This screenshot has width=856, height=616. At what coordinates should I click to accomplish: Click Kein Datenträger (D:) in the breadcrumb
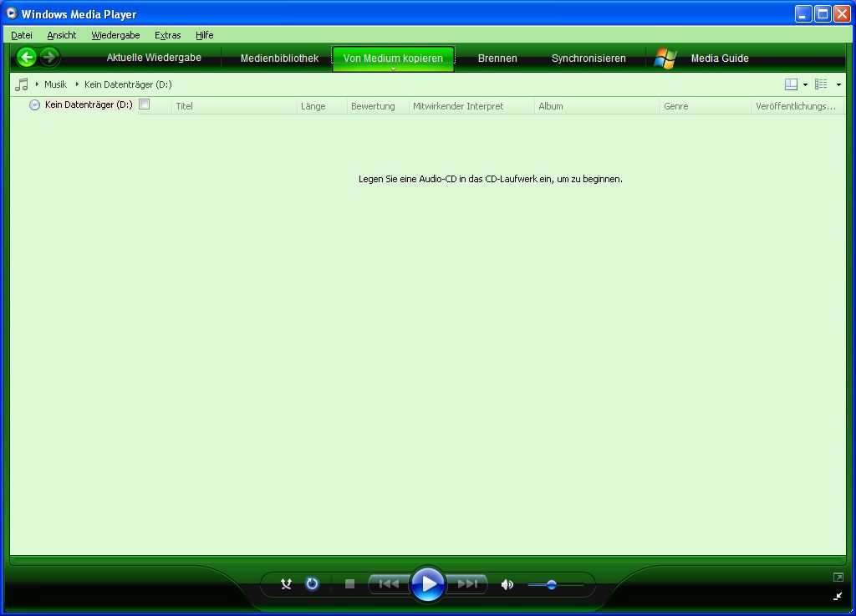click(x=128, y=84)
